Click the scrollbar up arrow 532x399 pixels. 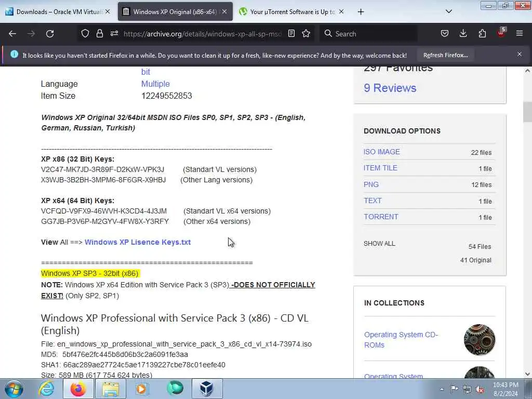pyautogui.click(x=527, y=71)
